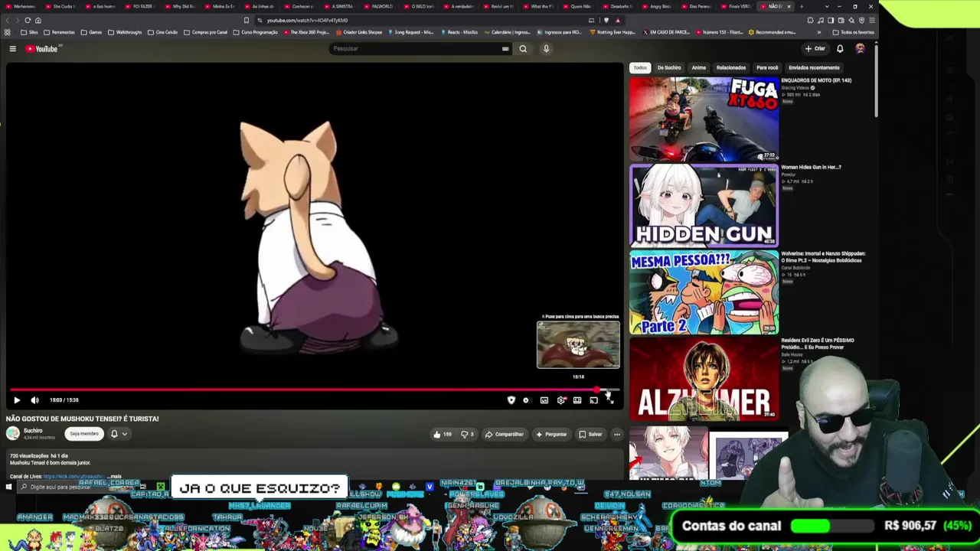The height and width of the screenshot is (551, 980).
Task: Select the Enviados recentemente filter chip
Action: [x=814, y=67]
